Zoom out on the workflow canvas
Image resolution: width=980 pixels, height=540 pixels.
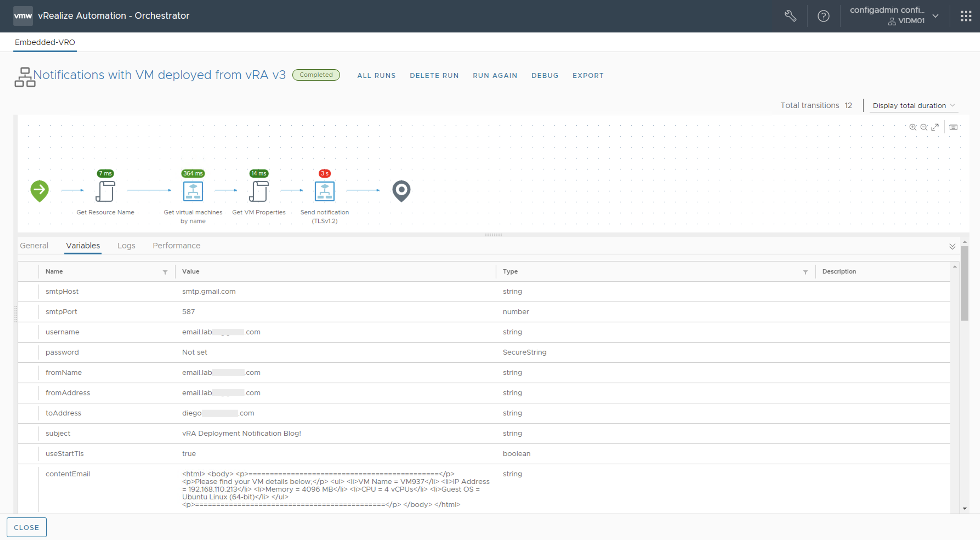(924, 127)
